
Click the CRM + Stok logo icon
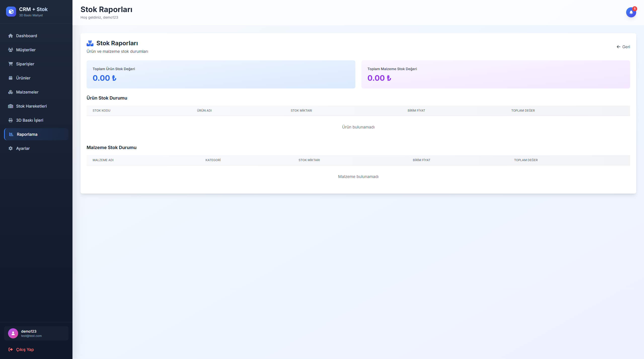click(11, 12)
